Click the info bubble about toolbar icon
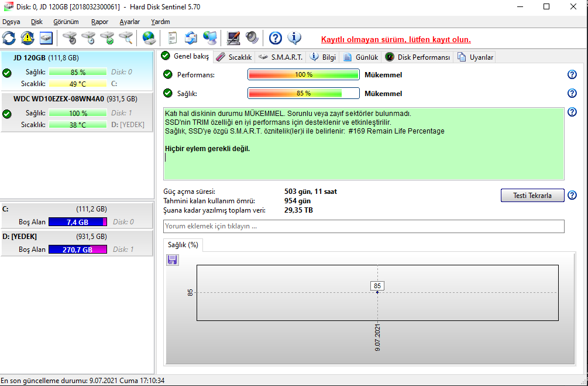This screenshot has width=588, height=386. click(x=294, y=38)
